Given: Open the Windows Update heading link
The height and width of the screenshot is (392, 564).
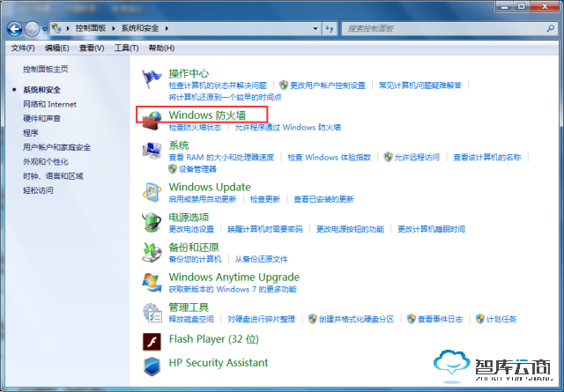Looking at the screenshot, I should click(210, 187).
